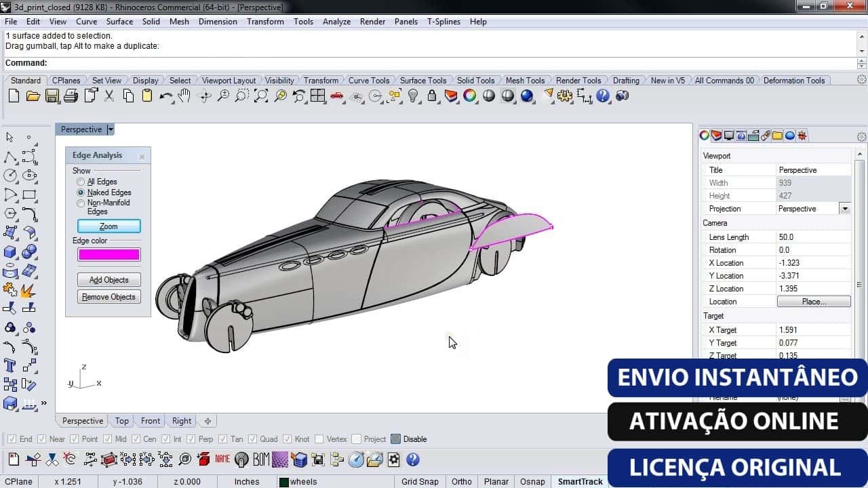Toggle Ortho in status bar
This screenshot has width=868, height=488.
462,482
